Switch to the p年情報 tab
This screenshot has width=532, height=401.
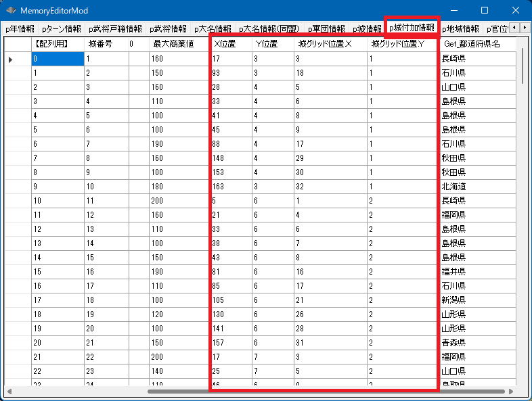coord(20,29)
